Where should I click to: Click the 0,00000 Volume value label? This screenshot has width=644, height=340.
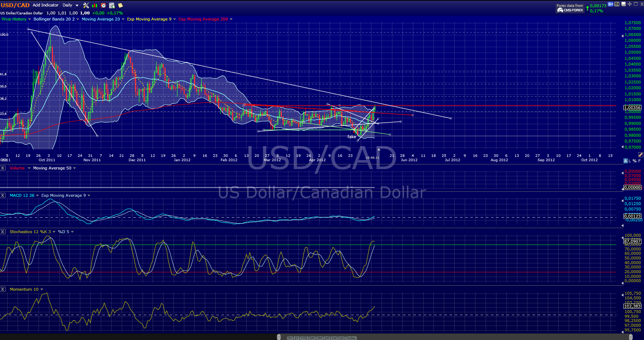632,187
